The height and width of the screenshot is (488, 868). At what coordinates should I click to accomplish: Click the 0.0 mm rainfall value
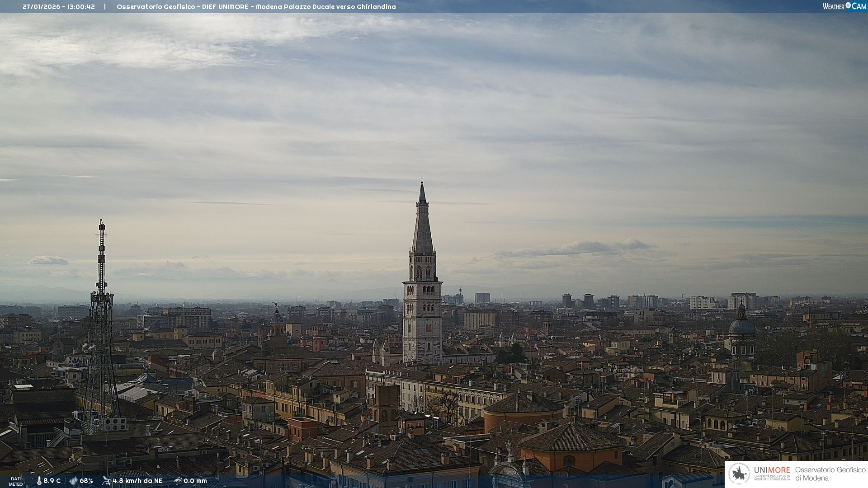pos(195,481)
